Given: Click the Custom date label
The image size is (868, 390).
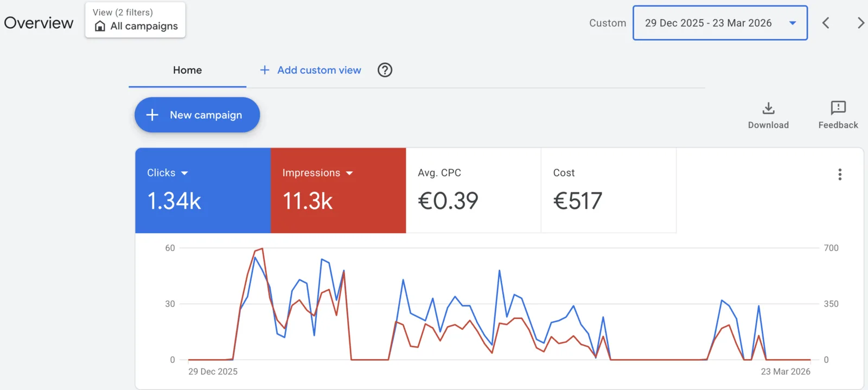Looking at the screenshot, I should pyautogui.click(x=608, y=23).
